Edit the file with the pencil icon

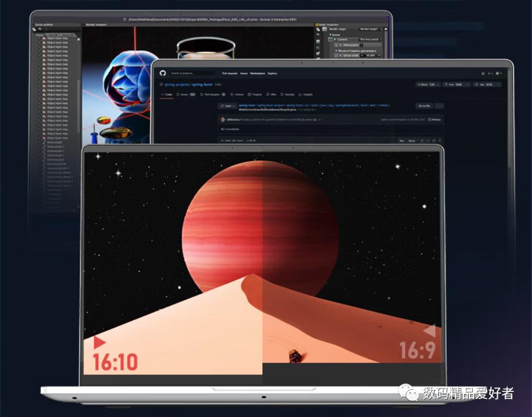tap(422, 141)
